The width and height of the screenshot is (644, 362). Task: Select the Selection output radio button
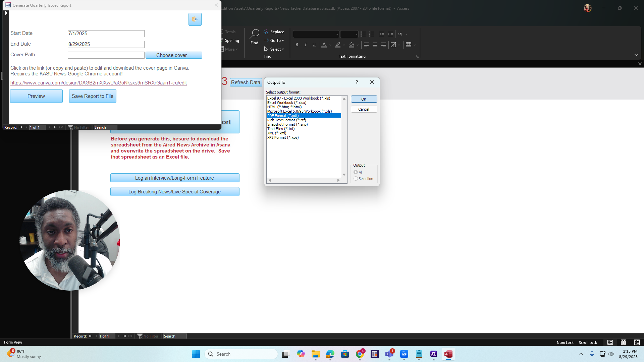tap(356, 179)
